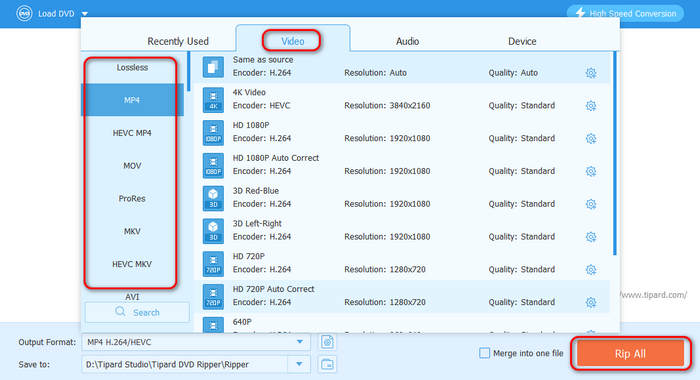Open settings gear for HD 1080P Auto Correct

[x=591, y=171]
